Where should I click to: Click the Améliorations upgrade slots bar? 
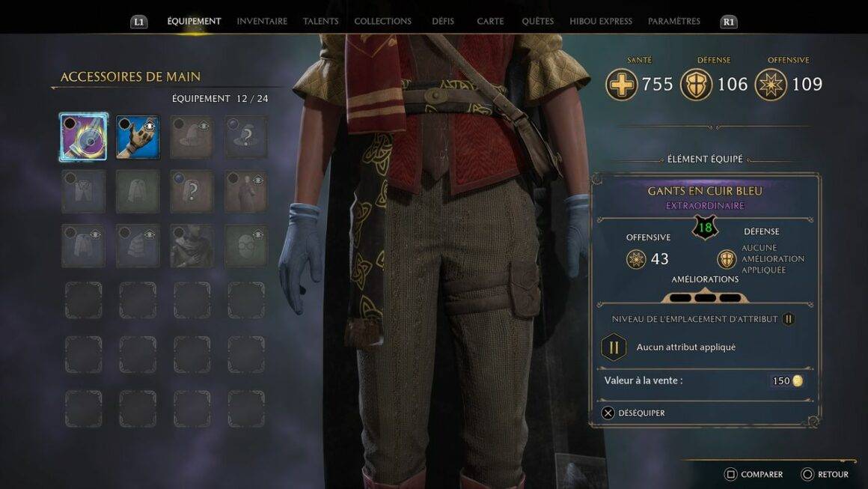tap(705, 297)
